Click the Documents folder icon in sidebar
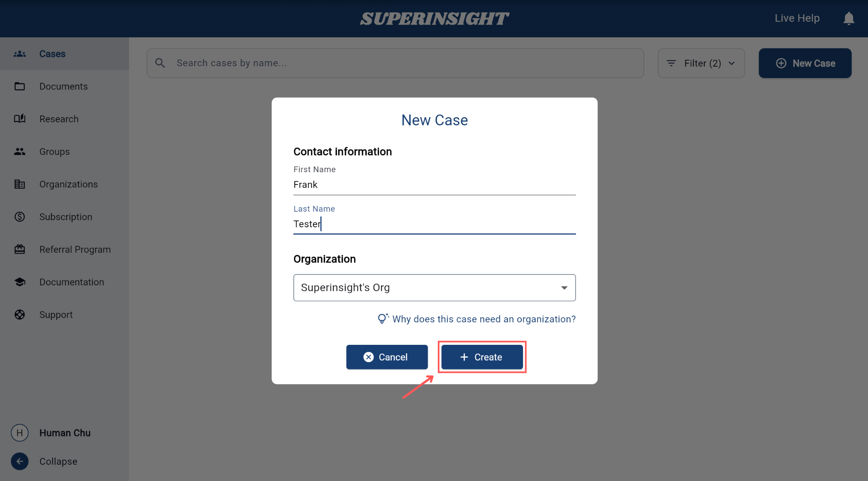Viewport: 868px width, 481px height. pos(19,86)
